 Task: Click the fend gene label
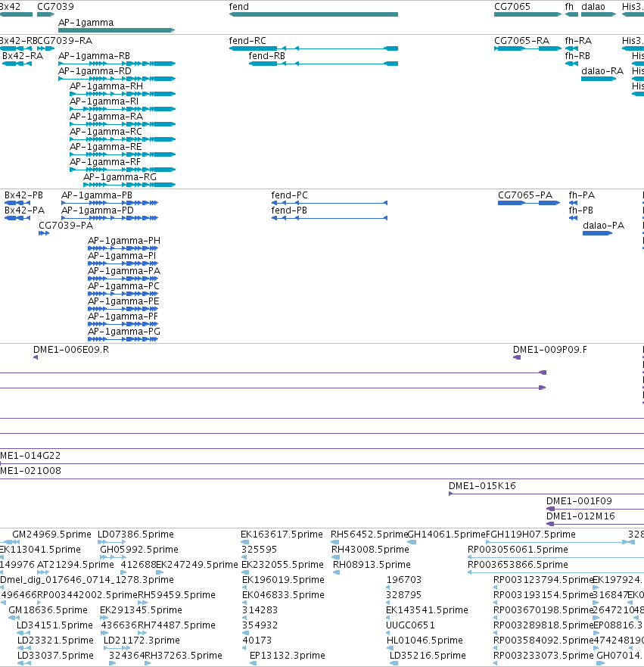pos(239,7)
